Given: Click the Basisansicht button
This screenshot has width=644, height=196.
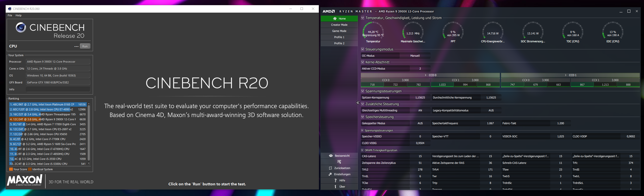Looking at the screenshot, I should tap(339, 156).
